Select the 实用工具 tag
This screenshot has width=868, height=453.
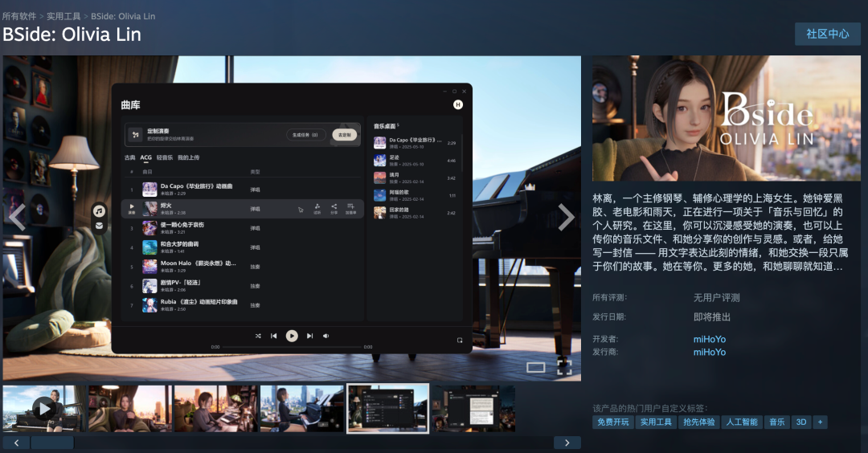click(x=656, y=422)
